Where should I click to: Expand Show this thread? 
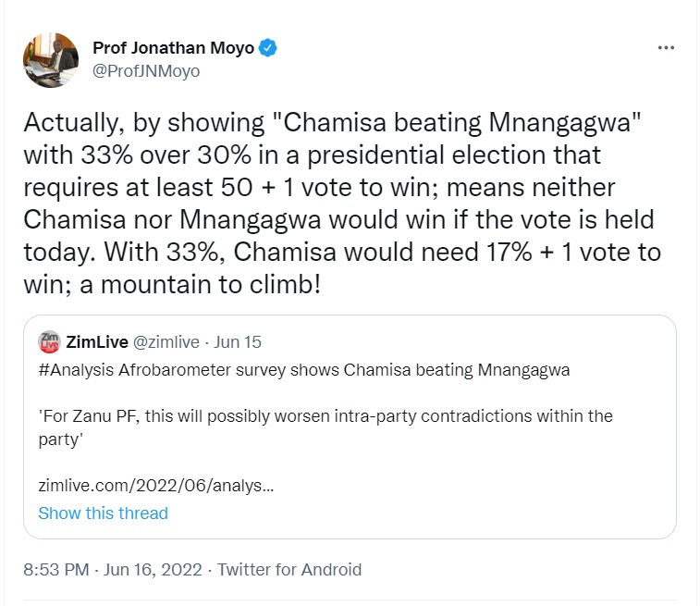(x=103, y=513)
